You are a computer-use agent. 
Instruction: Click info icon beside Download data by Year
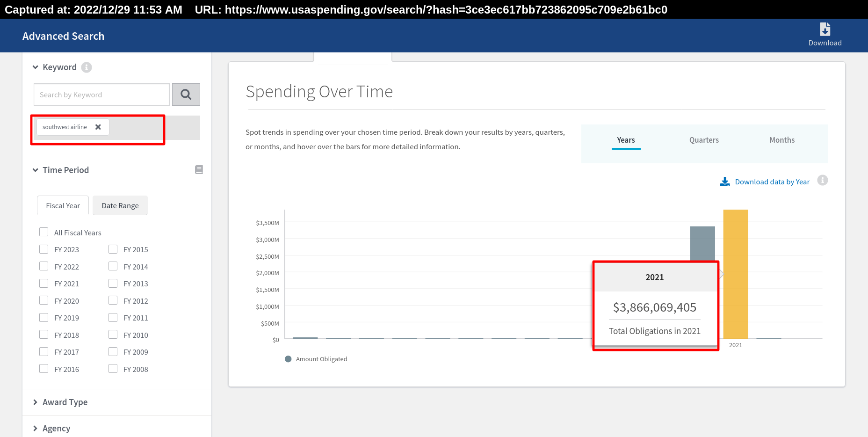click(823, 180)
